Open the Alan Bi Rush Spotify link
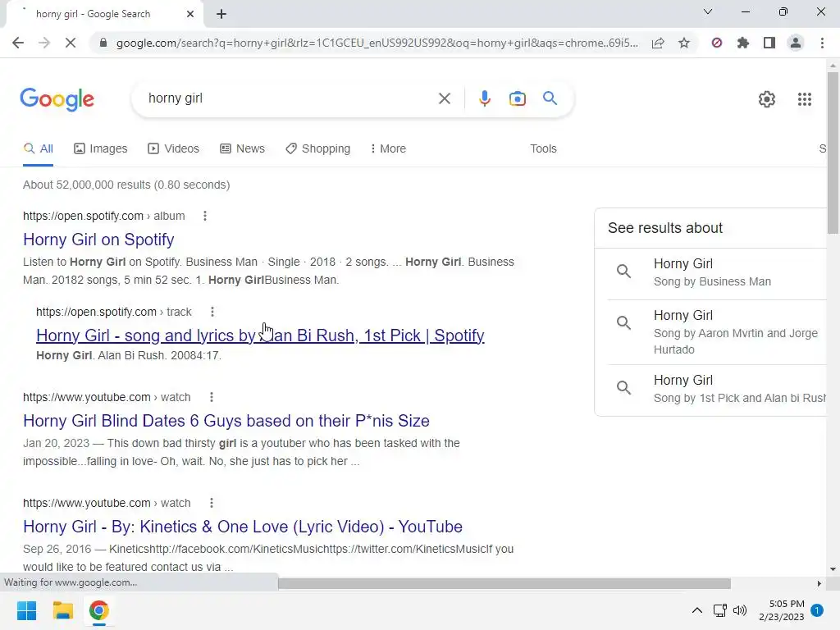The width and height of the screenshot is (840, 630). point(260,336)
